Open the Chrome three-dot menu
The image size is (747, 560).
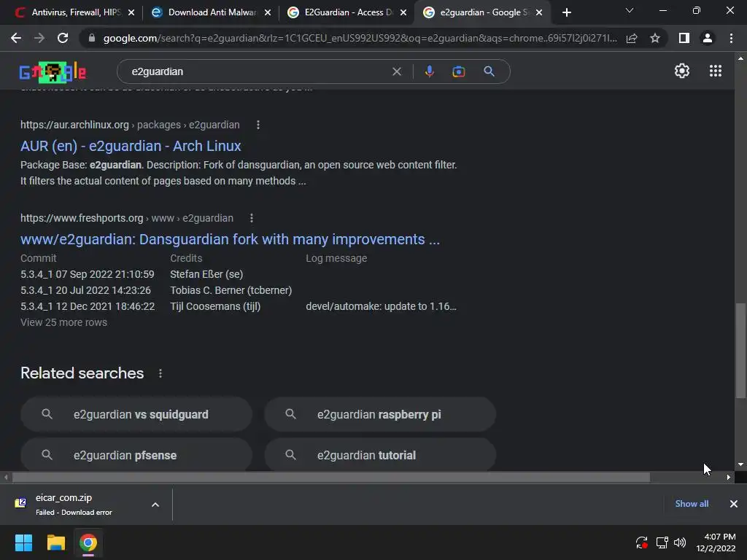(731, 38)
